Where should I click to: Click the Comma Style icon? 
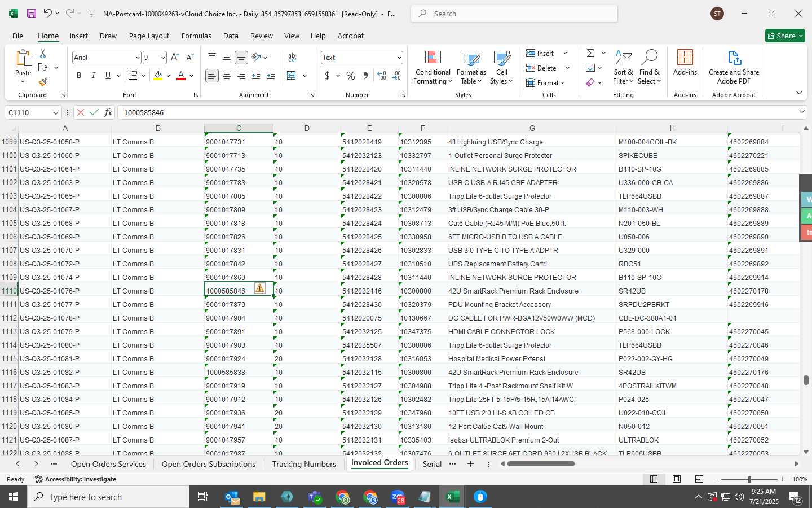point(365,76)
